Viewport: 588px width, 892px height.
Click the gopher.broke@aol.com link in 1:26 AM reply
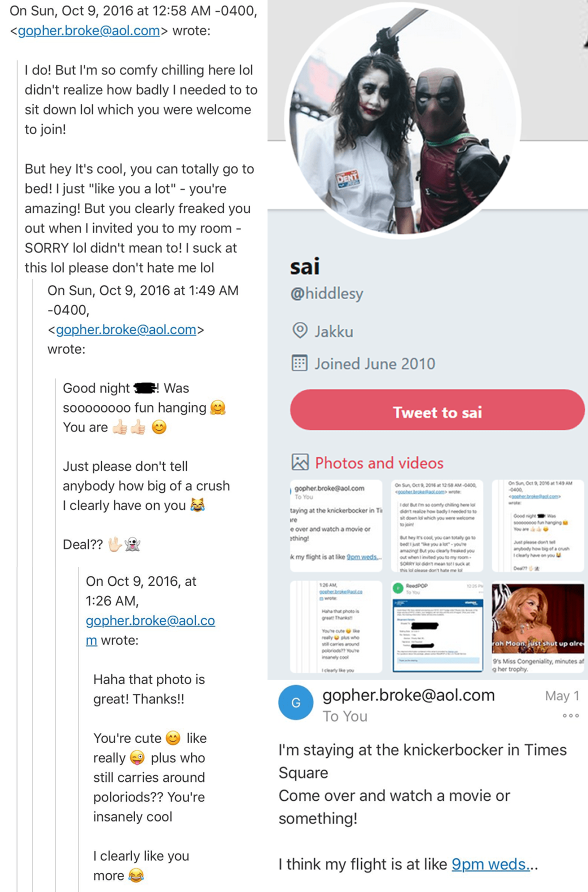(x=150, y=630)
